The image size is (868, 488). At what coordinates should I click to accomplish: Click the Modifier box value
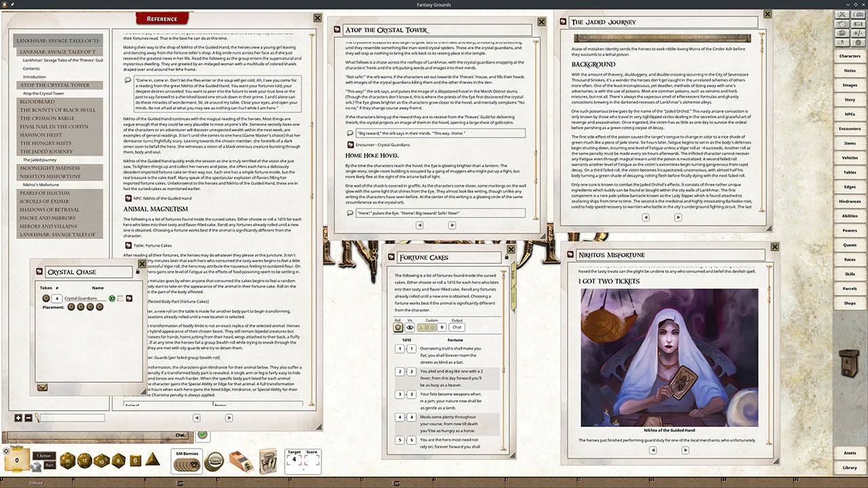[16, 461]
